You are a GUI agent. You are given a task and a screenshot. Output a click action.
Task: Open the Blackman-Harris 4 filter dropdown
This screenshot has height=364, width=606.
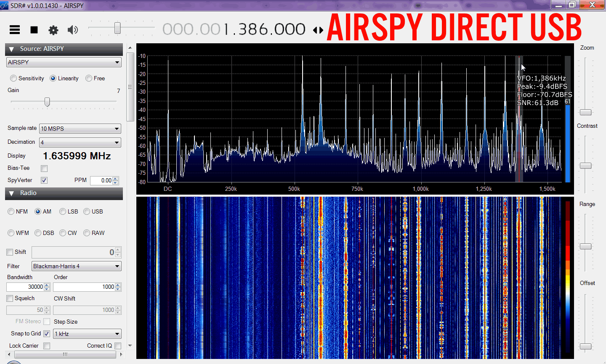click(77, 266)
